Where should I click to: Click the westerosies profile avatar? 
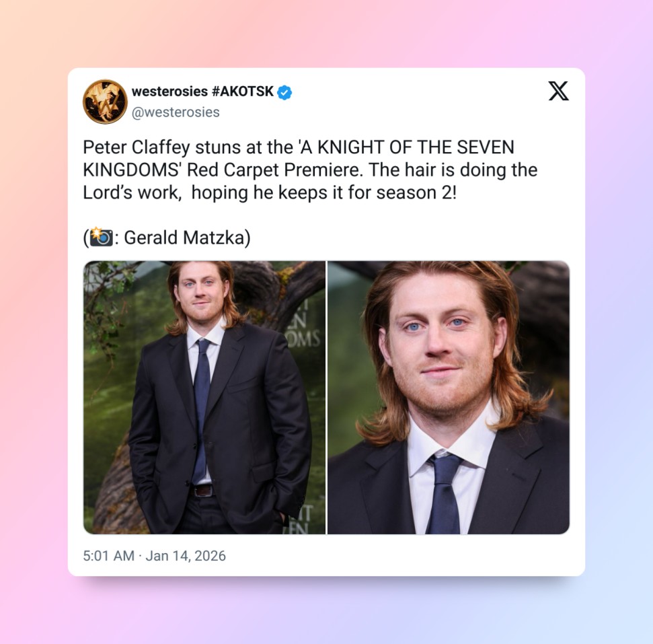(105, 102)
